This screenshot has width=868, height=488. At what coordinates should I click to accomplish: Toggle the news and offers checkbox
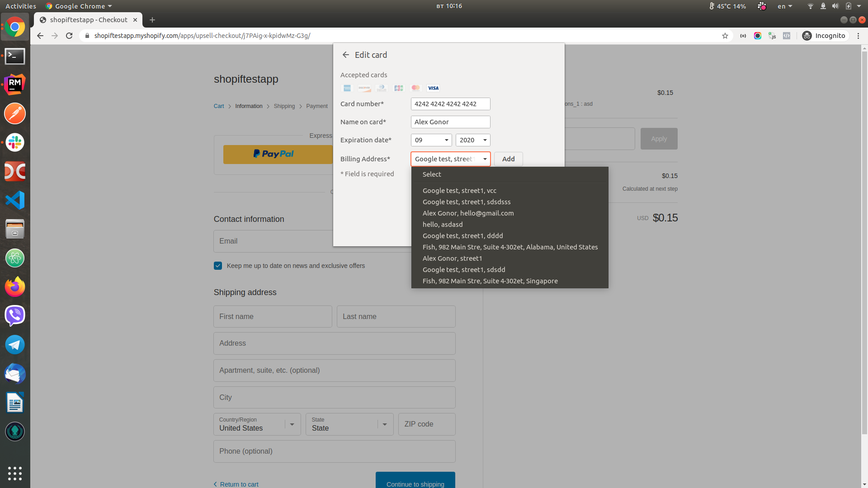click(x=218, y=266)
